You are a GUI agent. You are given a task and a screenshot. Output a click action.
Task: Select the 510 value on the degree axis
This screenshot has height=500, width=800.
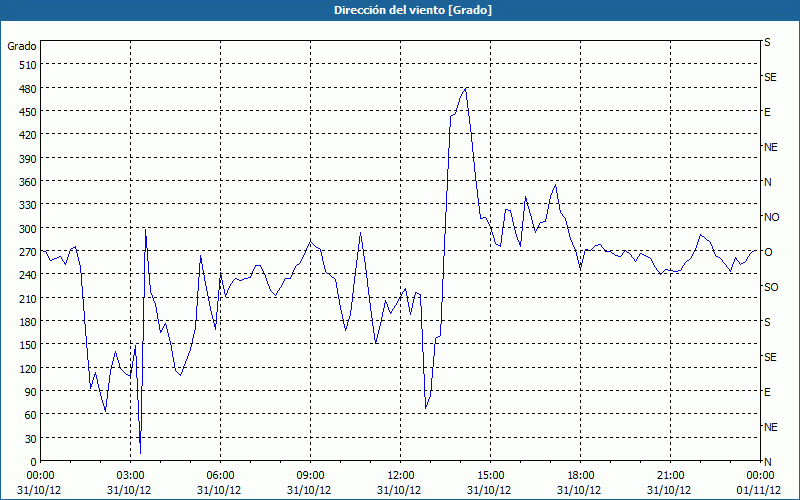[x=29, y=65]
